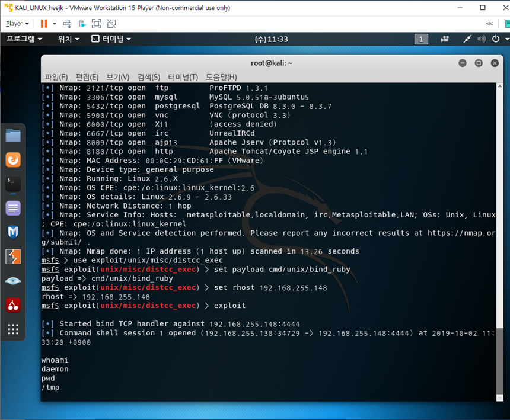Open the VMware window title bar icon
This screenshot has width=510, height=420.
(x=8, y=8)
